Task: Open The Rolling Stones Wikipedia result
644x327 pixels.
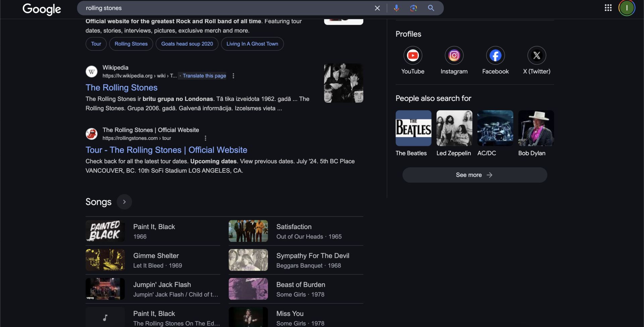Action: 121,88
